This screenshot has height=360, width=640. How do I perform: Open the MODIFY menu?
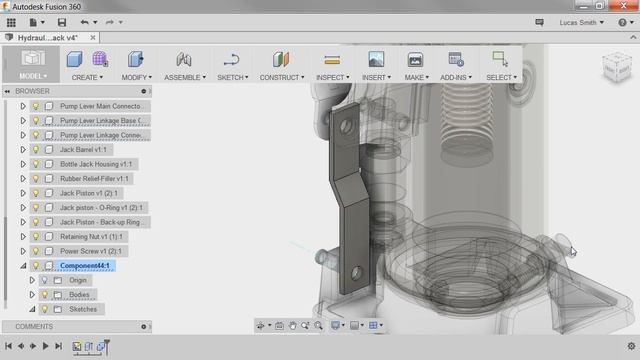[136, 77]
